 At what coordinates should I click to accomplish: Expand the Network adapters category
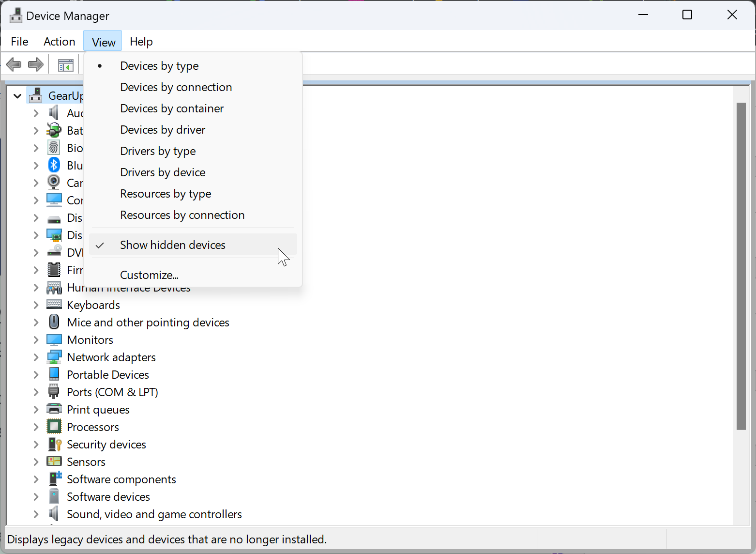click(36, 357)
